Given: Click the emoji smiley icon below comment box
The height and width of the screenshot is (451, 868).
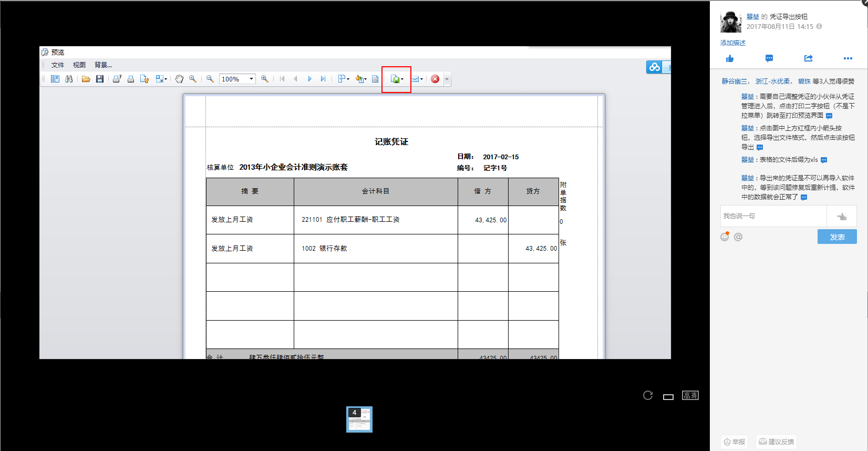Looking at the screenshot, I should [x=725, y=237].
